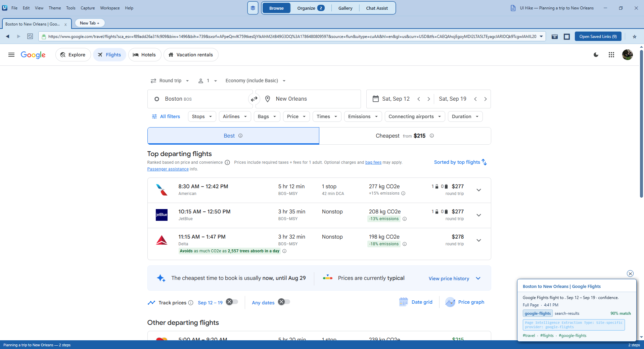Go back with the browser back arrow
The image size is (644, 349).
[7, 36]
